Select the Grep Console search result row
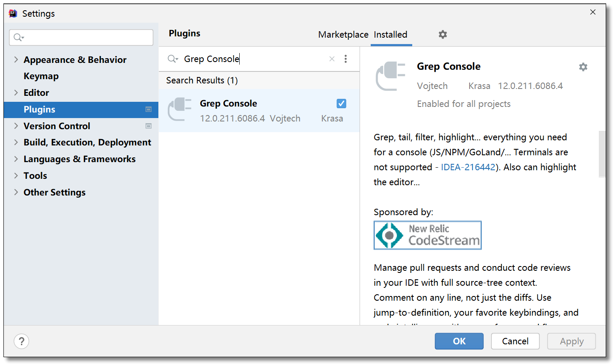This screenshot has height=364, width=613. tap(259, 110)
